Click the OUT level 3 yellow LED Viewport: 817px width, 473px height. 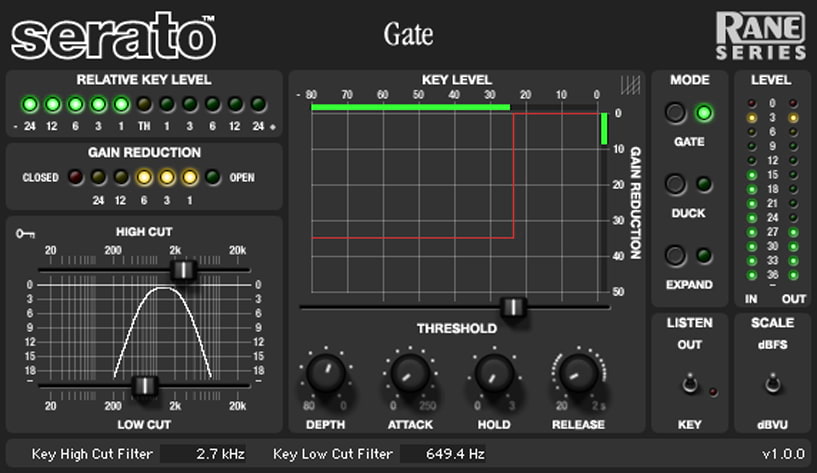[x=793, y=118]
